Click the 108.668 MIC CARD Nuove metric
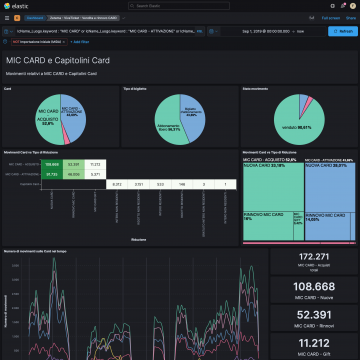 point(314,290)
